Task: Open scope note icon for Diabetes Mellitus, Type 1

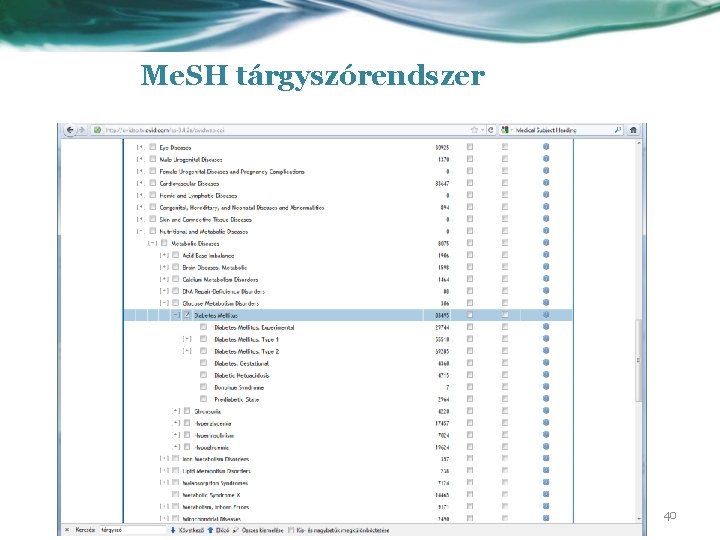Action: coord(546,338)
